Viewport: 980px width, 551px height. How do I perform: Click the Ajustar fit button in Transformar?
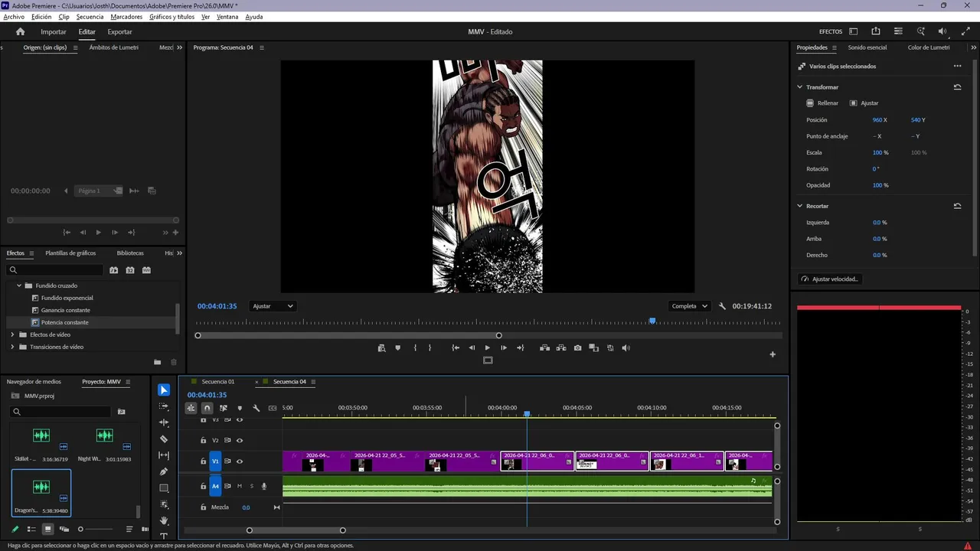click(864, 103)
